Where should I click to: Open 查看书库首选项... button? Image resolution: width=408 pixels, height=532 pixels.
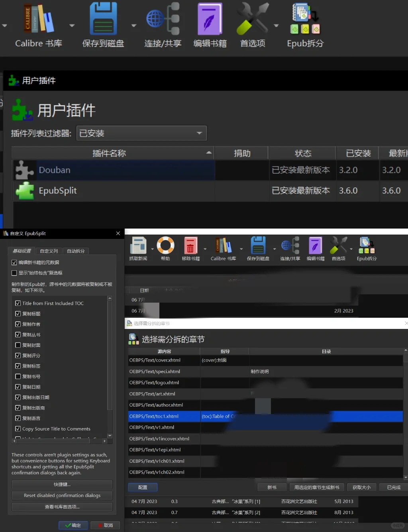pos(62,507)
